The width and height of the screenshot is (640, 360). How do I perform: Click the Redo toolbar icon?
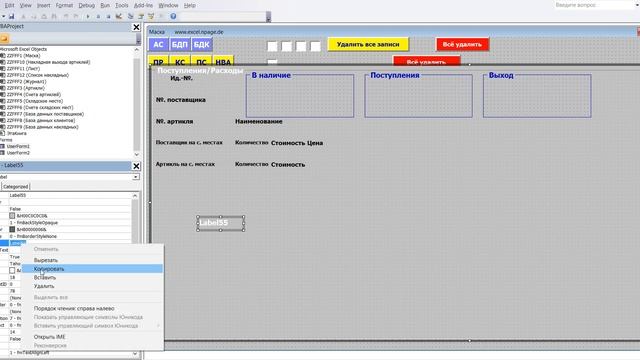[x=76, y=16]
